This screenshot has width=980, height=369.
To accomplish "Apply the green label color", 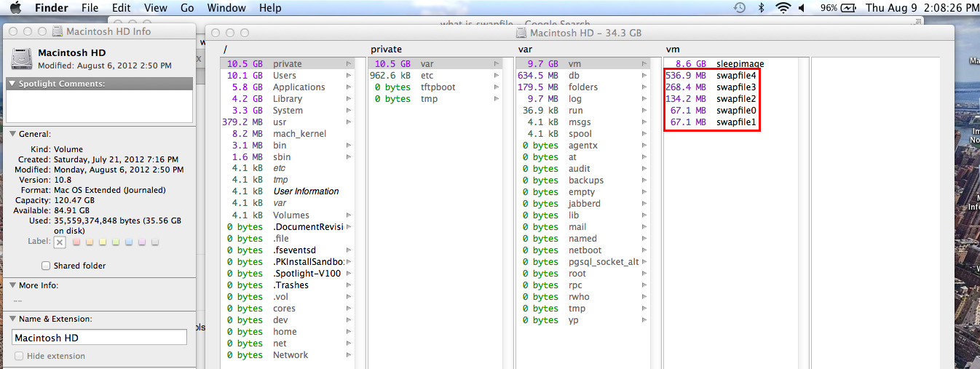I will click(116, 242).
